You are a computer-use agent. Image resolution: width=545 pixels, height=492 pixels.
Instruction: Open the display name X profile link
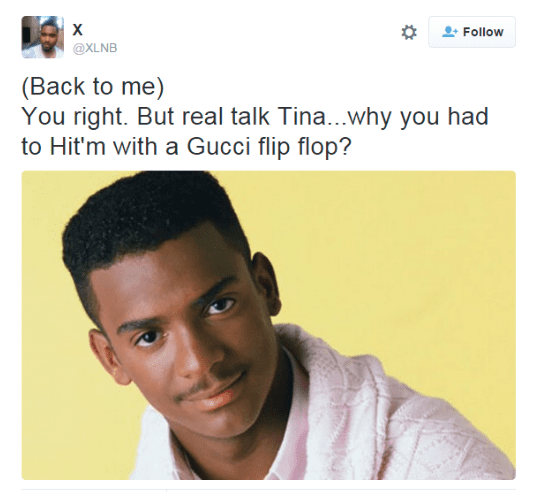(x=78, y=30)
